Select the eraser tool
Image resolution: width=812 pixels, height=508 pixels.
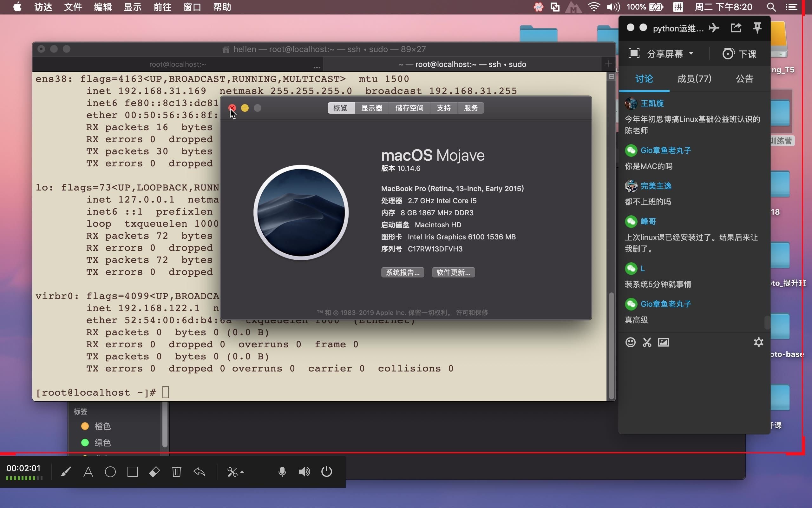click(x=154, y=472)
